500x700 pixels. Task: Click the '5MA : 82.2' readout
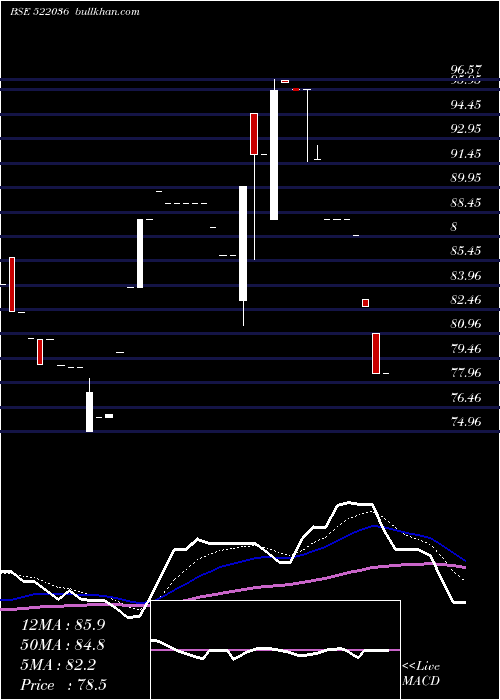[x=58, y=665]
